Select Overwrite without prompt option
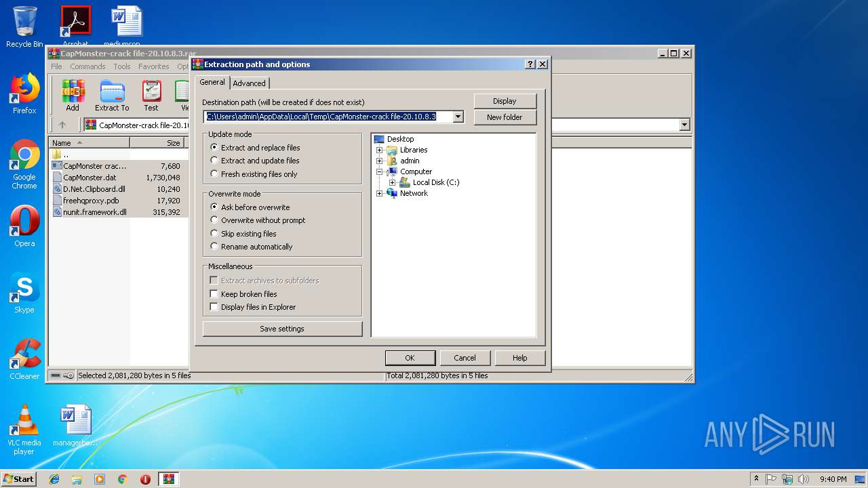Image resolution: width=868 pixels, height=488 pixels. coord(258,220)
